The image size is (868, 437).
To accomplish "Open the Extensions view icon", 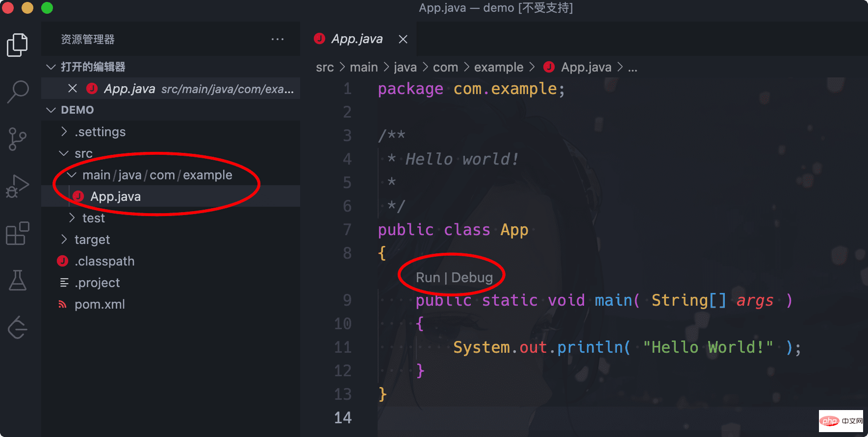I will click(18, 234).
